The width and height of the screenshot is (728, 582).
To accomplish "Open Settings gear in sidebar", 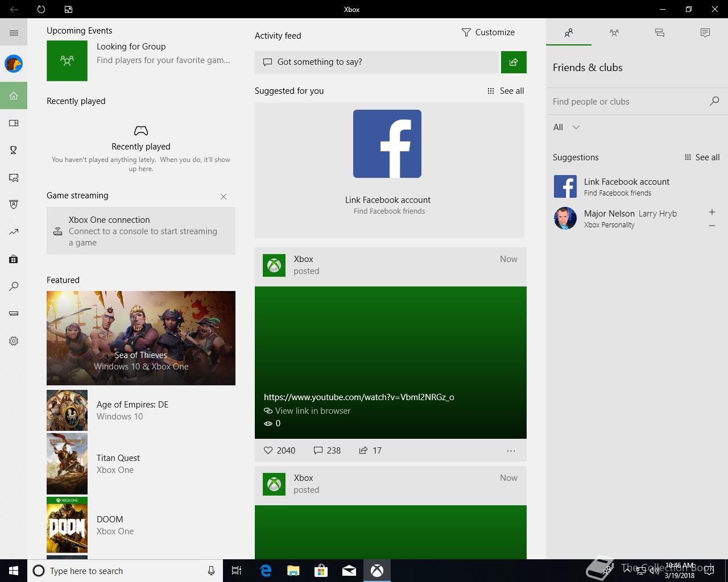I will [x=14, y=341].
